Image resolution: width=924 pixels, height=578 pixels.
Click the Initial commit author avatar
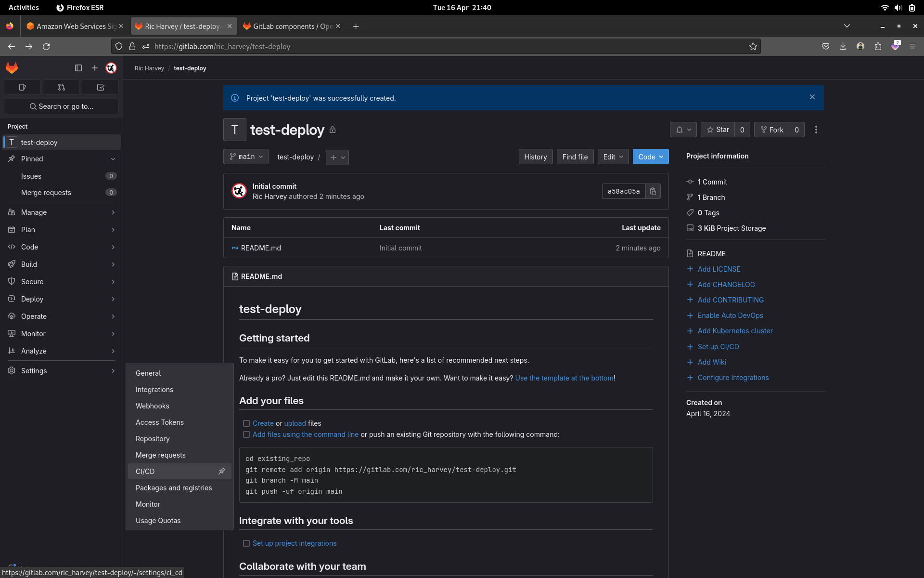pyautogui.click(x=239, y=191)
